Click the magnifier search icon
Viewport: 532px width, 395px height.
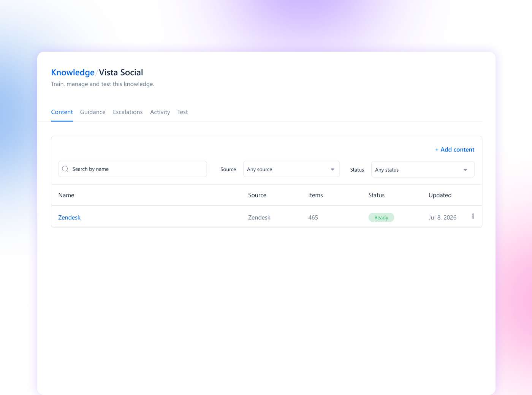click(65, 169)
